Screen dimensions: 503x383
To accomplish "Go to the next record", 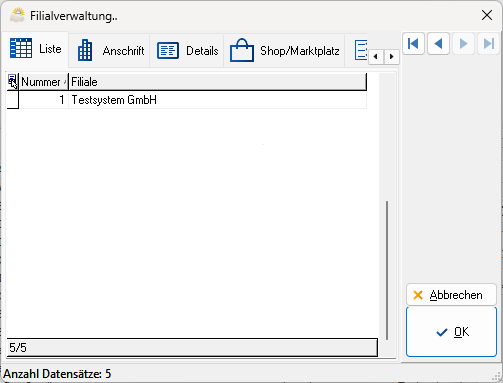I will coord(463,43).
